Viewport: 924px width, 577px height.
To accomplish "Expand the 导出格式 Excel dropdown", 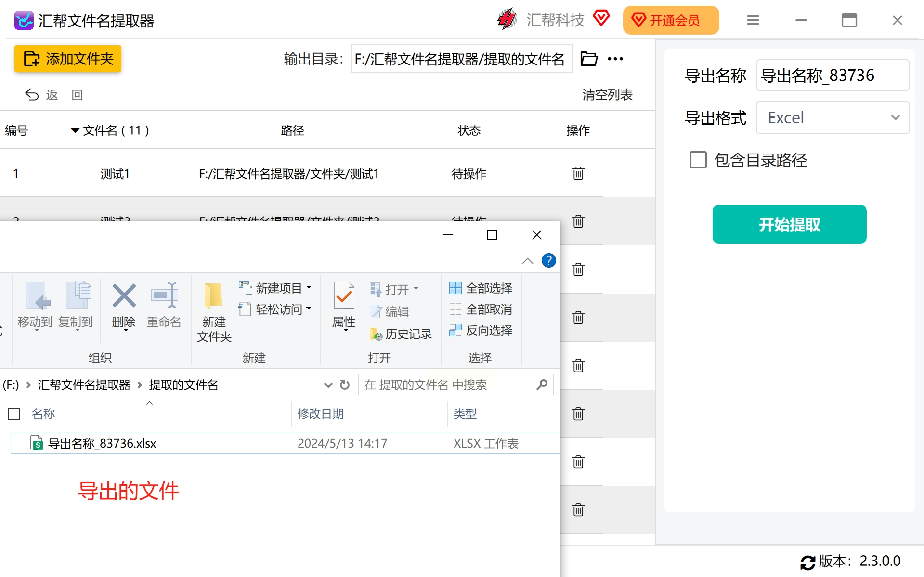I will (833, 117).
